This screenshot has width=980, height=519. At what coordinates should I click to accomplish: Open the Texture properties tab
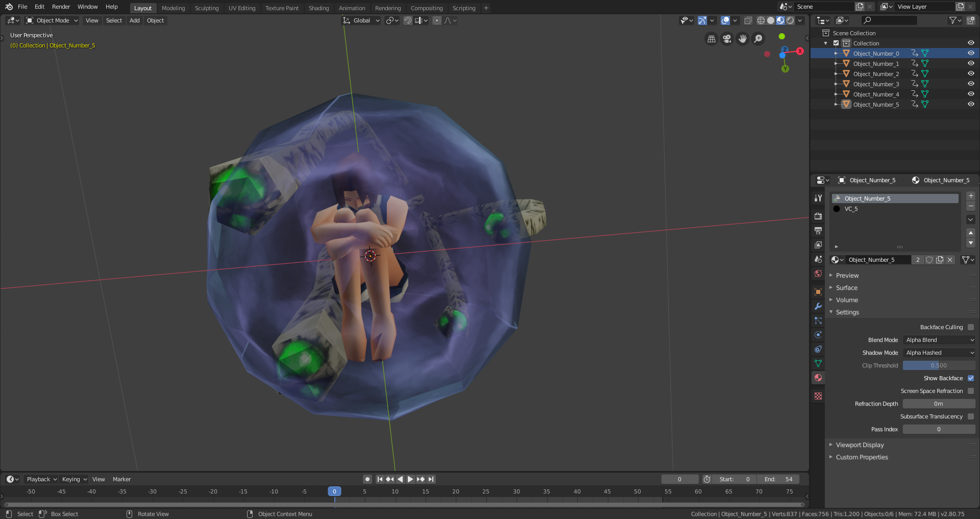click(818, 396)
